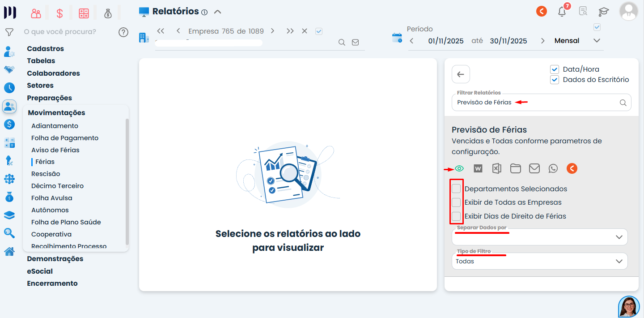Click the help question mark icon
This screenshot has width=644, height=318.
tap(123, 32)
